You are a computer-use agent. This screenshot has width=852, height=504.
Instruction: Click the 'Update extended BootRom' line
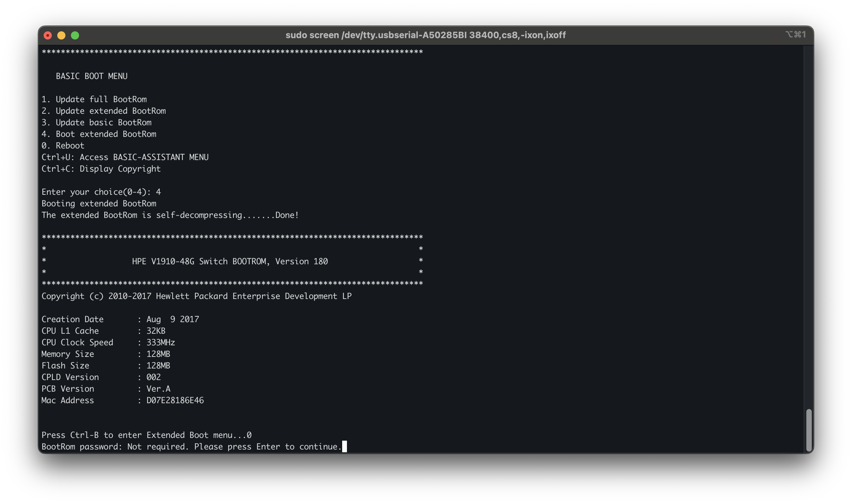[x=104, y=111]
